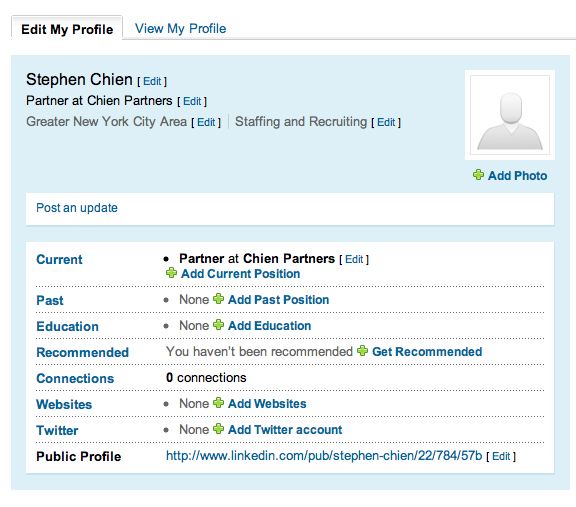Click the Websites section heading

(x=64, y=404)
